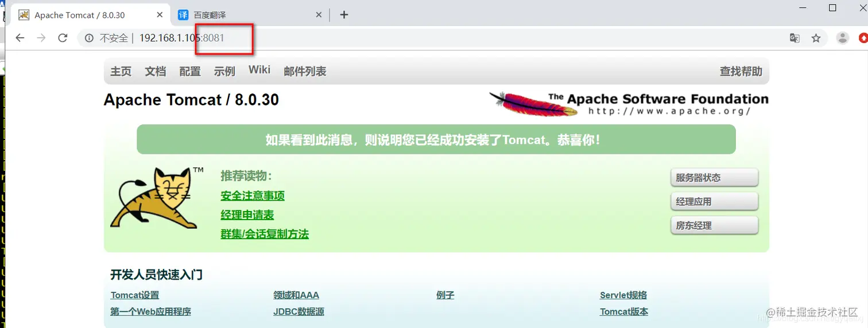Open the 邮件列表 navigation item
This screenshot has height=328, width=868.
pyautogui.click(x=305, y=71)
